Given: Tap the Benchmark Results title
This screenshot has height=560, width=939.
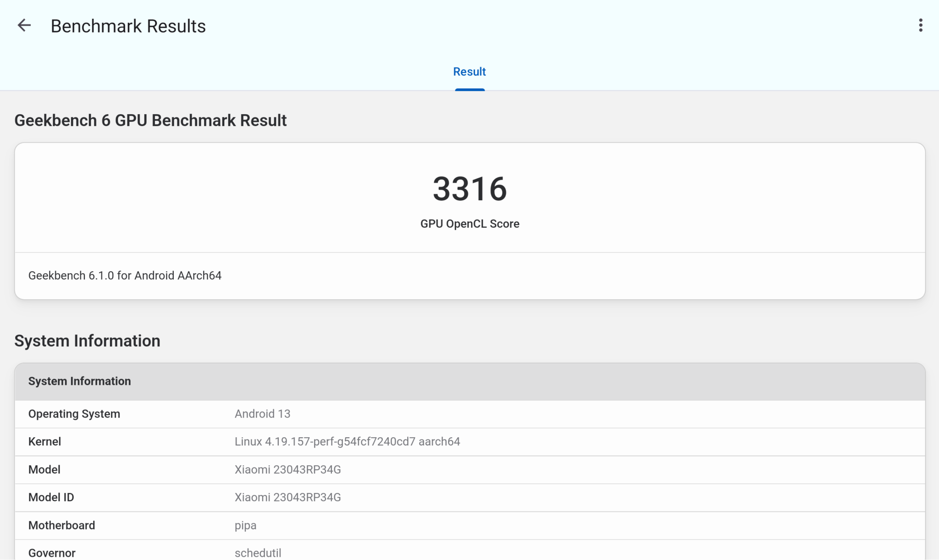Looking at the screenshot, I should (128, 26).
